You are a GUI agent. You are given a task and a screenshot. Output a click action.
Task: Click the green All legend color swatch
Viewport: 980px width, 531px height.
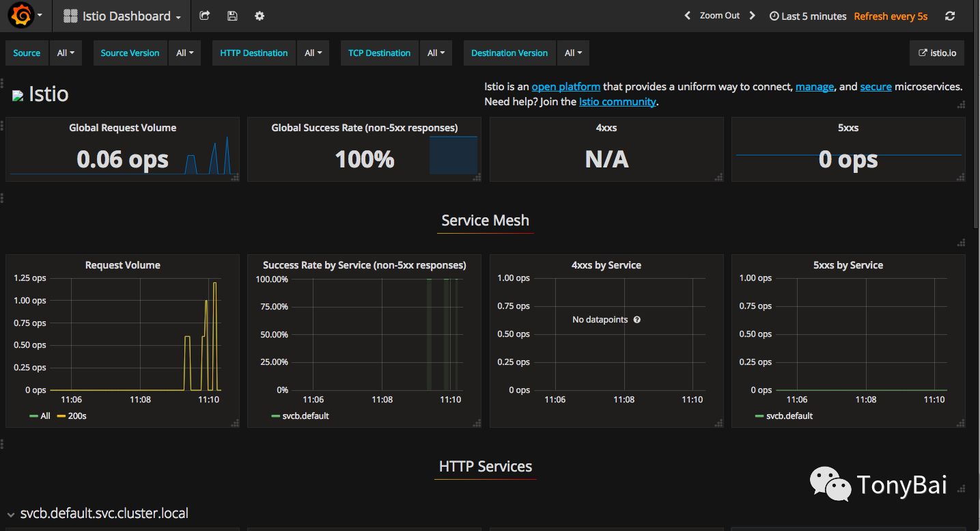[33, 416]
